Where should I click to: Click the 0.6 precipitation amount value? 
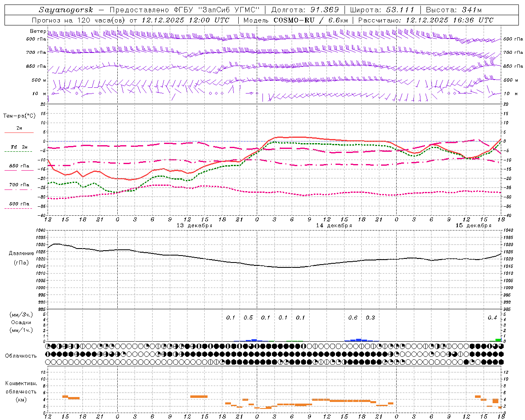(x=353, y=318)
